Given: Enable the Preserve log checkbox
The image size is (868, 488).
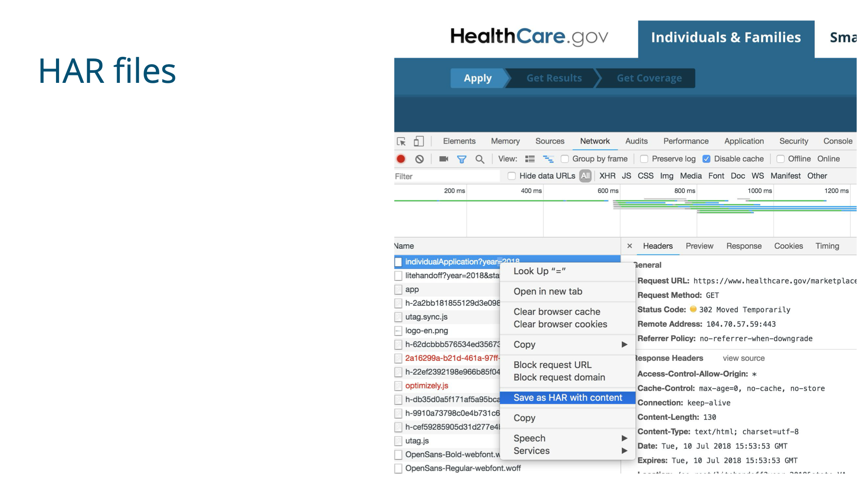Looking at the screenshot, I should 644,159.
